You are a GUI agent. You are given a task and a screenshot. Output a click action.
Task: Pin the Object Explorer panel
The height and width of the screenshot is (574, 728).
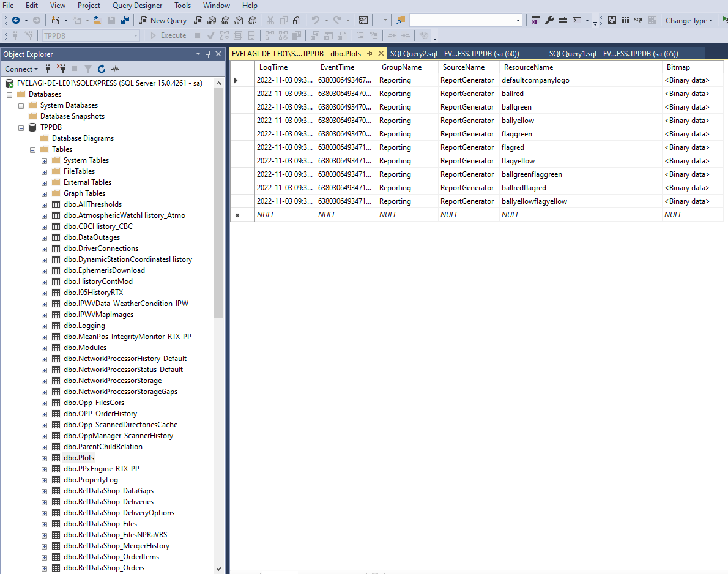209,54
